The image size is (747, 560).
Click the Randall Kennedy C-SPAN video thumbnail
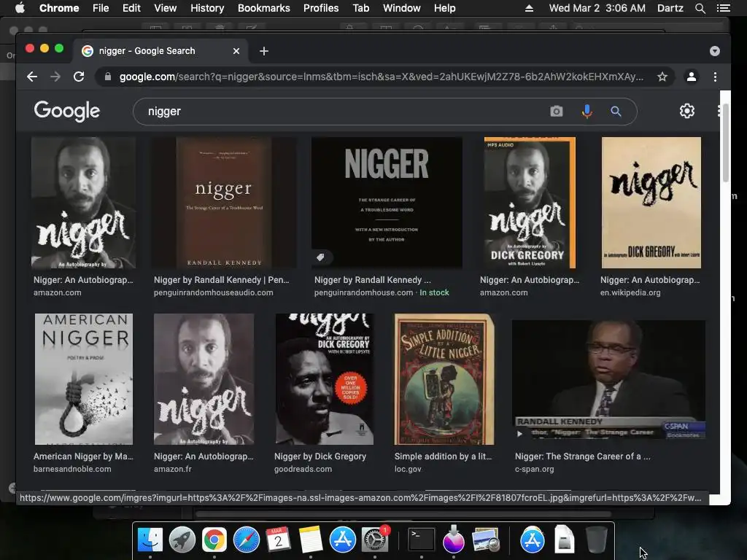click(608, 379)
